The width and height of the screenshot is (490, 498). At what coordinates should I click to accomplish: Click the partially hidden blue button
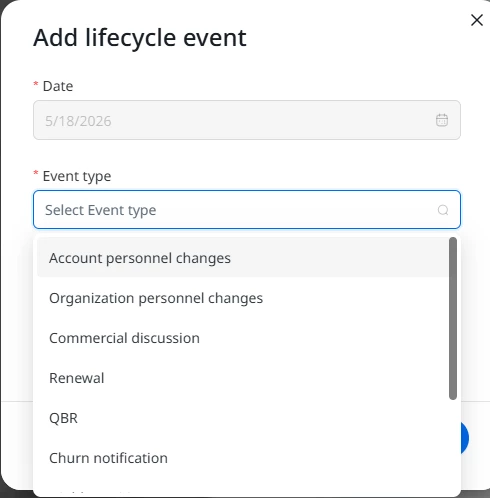pyautogui.click(x=465, y=438)
